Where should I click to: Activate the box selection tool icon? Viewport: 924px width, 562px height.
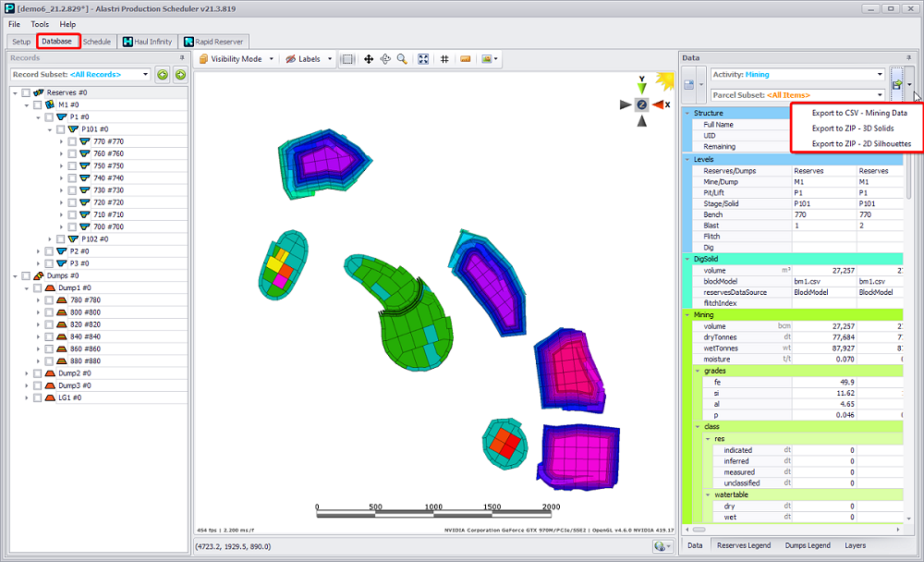tap(347, 59)
